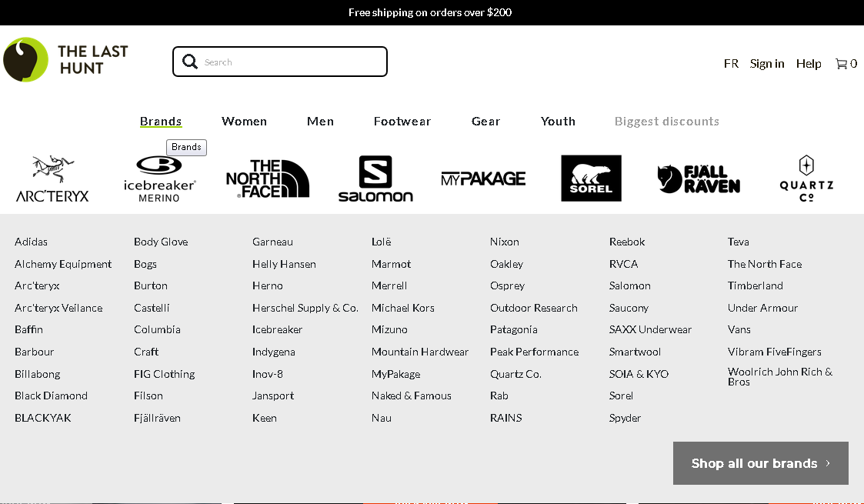Choose The North Face logo
The image size is (864, 504).
[x=267, y=179]
